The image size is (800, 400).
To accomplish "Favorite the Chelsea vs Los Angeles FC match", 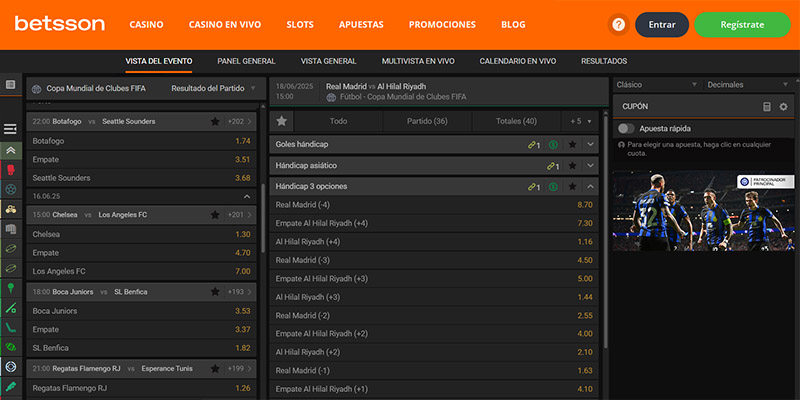I will click(x=215, y=215).
